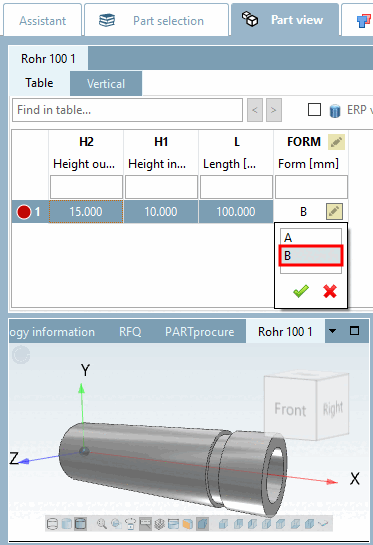Click the pencil edit icon beside value B
Viewport: 373px width, 545px height.
(x=334, y=211)
